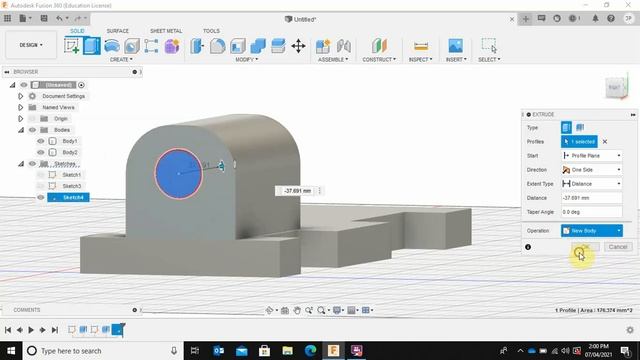Select the window Select tool
640x360 pixels.
click(x=489, y=46)
